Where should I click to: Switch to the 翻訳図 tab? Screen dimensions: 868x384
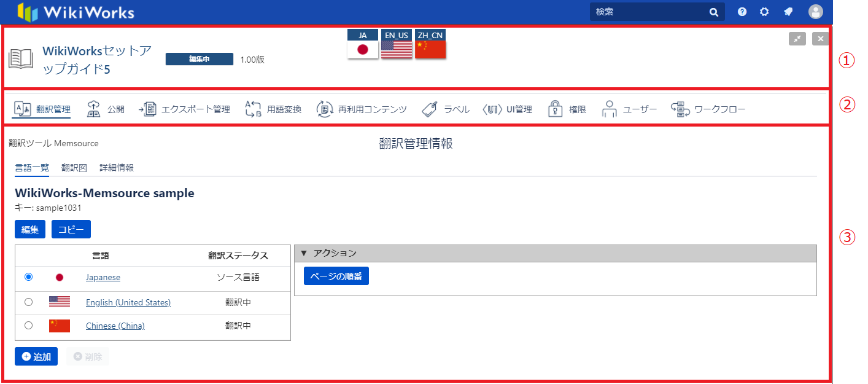[x=74, y=168]
